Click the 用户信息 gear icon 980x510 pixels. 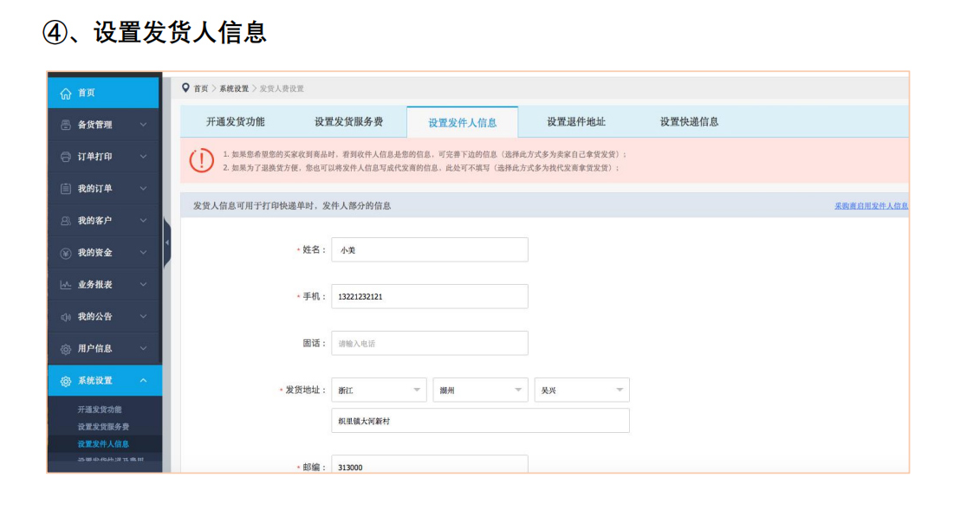[66, 349]
